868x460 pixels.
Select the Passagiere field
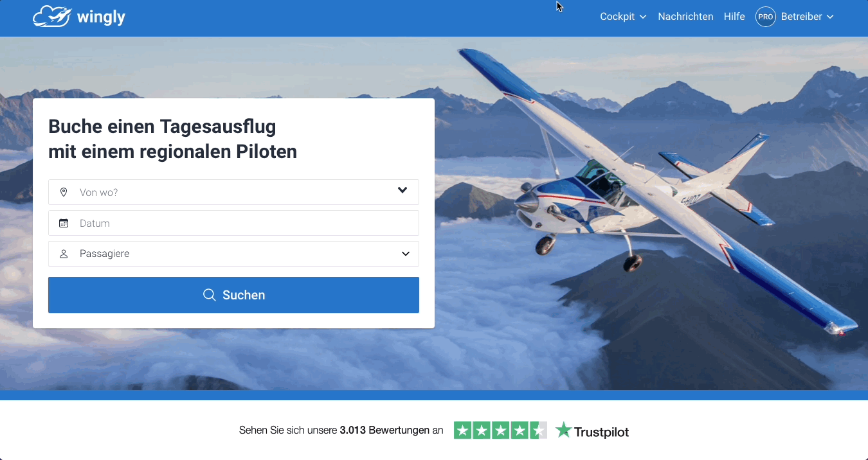pos(233,254)
